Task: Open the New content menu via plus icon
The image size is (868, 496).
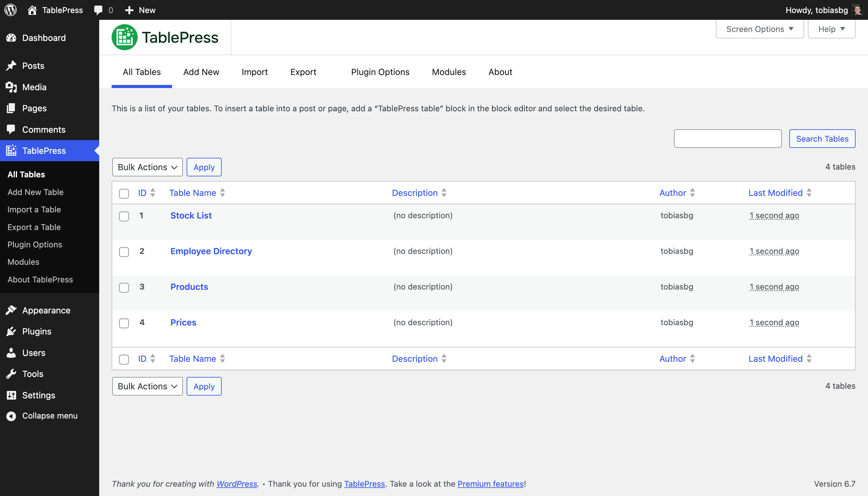Action: click(129, 10)
